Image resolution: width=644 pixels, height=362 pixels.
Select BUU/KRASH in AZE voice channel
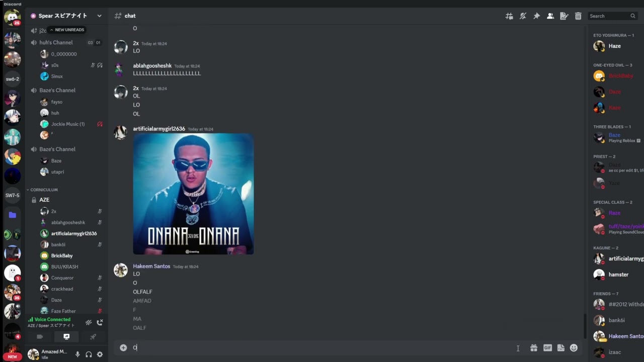(64, 267)
